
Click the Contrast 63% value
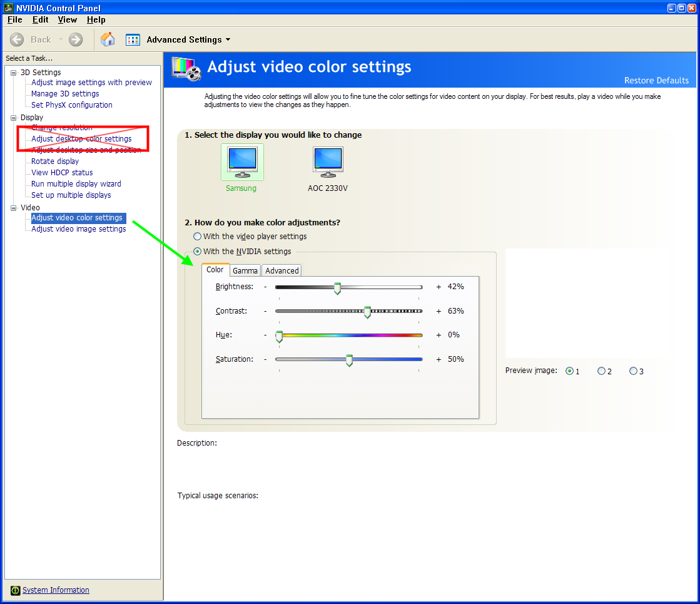point(456,311)
